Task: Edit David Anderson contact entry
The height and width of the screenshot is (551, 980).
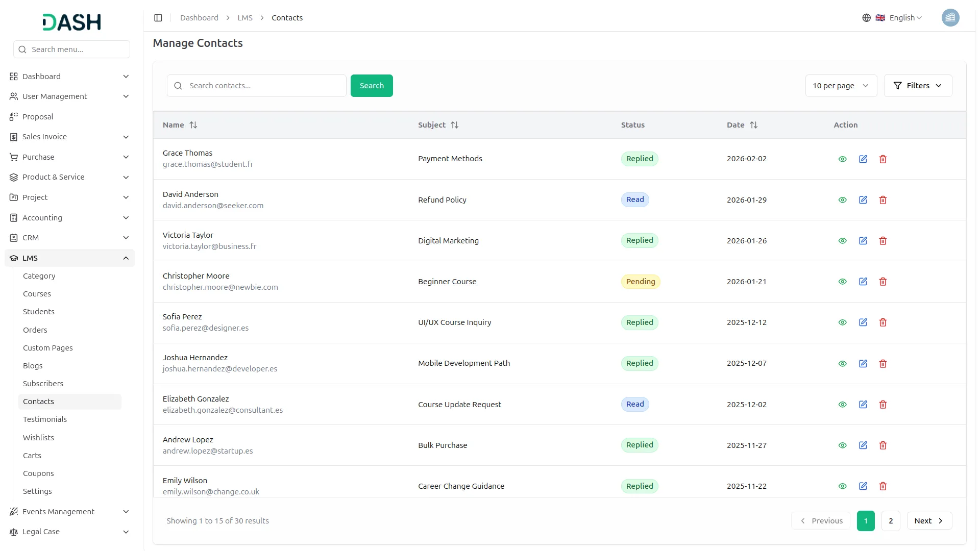Action: (x=863, y=200)
